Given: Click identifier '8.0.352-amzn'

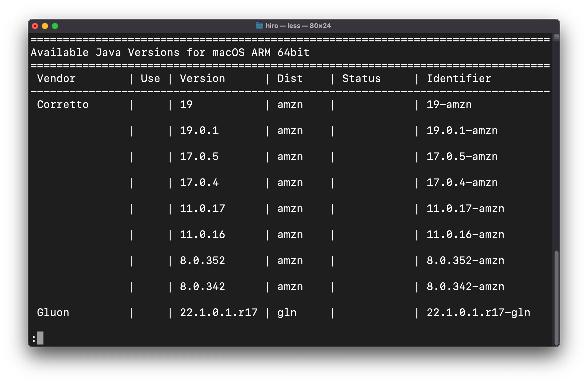Looking at the screenshot, I should 466,260.
